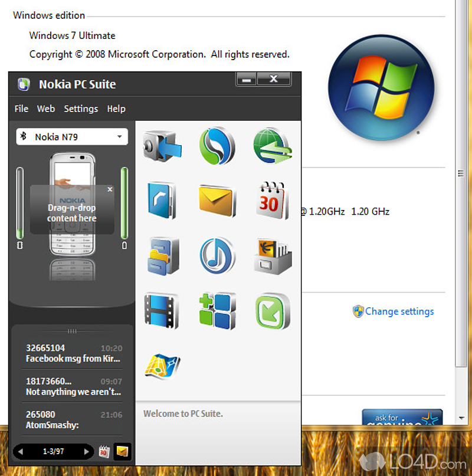
Task: Open message from 18173660...
Action: click(x=74, y=386)
